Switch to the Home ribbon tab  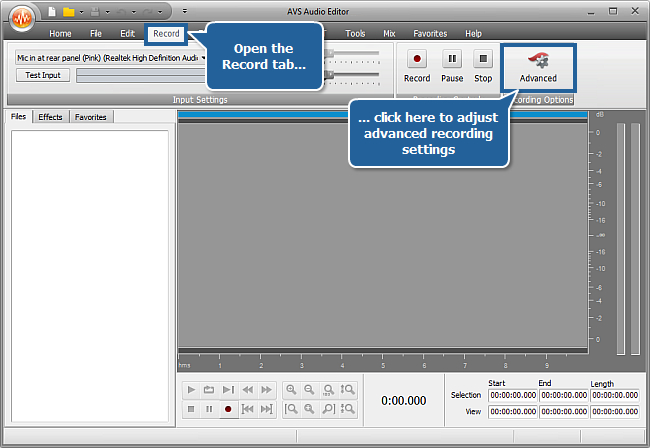click(x=60, y=34)
